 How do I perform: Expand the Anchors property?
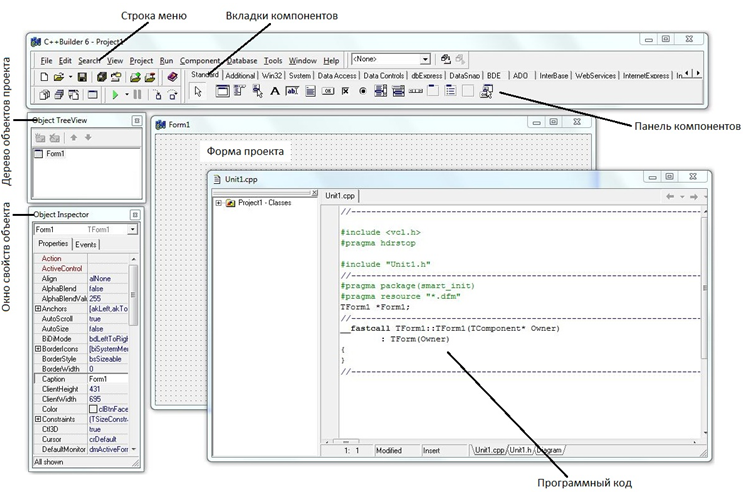click(x=38, y=309)
